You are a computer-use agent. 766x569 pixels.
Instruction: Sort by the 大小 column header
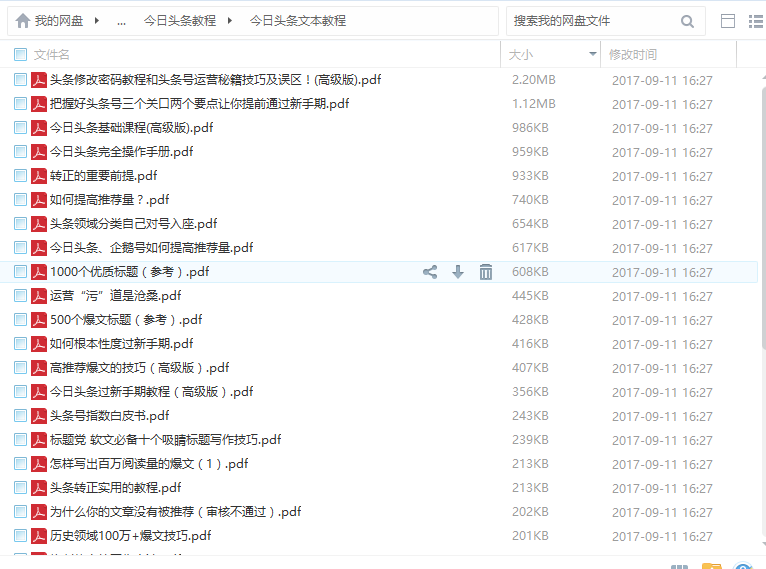[x=520, y=54]
